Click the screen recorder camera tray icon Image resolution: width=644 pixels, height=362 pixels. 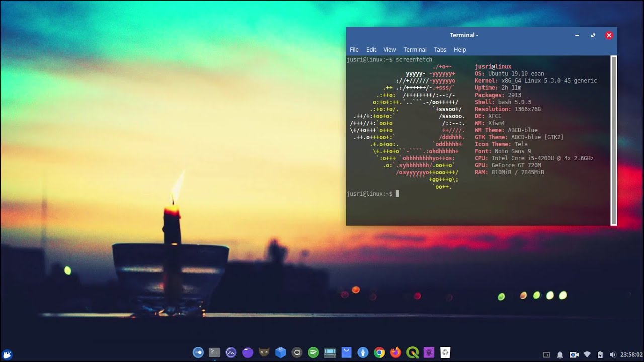pos(574,355)
